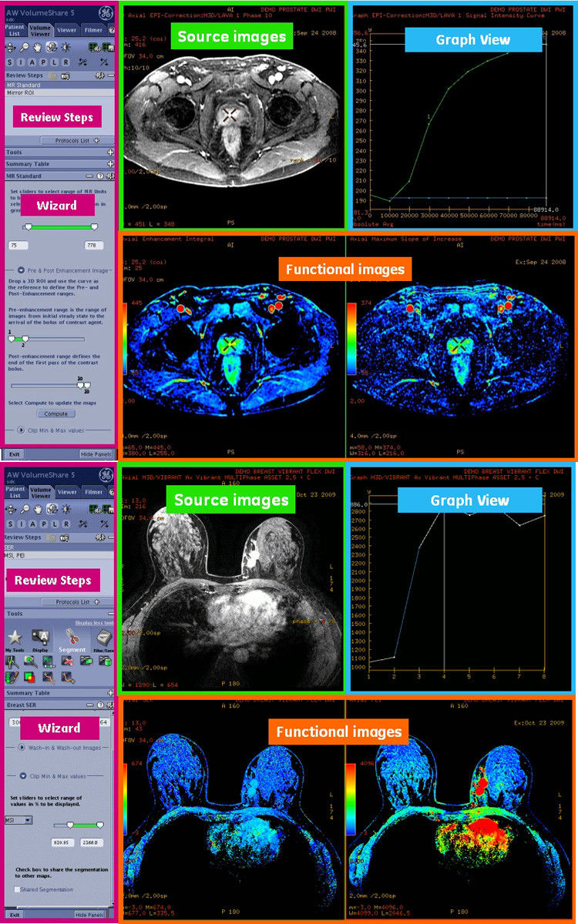The height and width of the screenshot is (924, 578).
Task: Select the zoom magnifier tool in MR Standard sidebar
Action: [25, 47]
